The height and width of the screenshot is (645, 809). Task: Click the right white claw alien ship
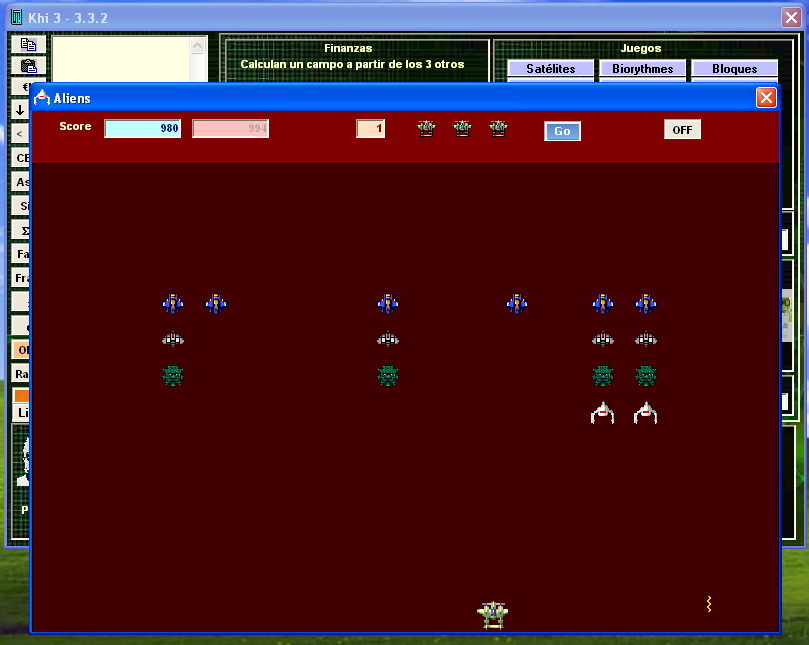pyautogui.click(x=645, y=413)
